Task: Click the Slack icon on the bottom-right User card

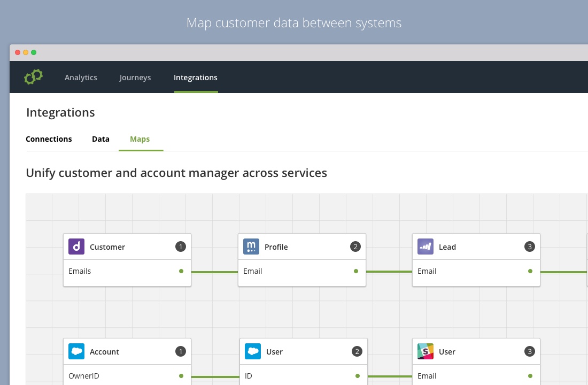Action: (x=425, y=351)
